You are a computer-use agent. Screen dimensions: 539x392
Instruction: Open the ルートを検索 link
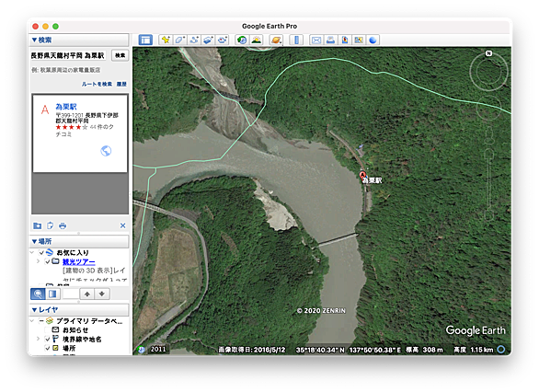[x=97, y=84]
